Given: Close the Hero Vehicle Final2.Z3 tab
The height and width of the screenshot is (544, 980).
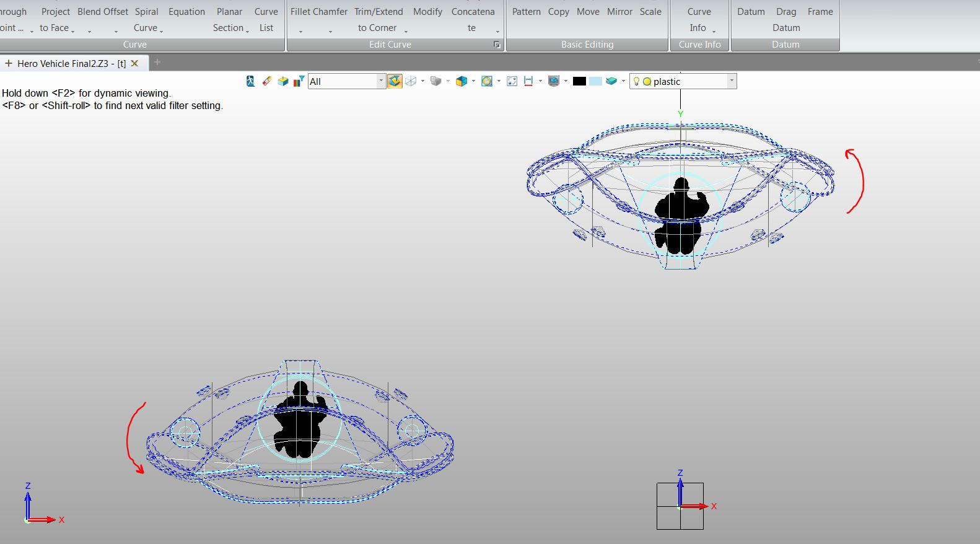Looking at the screenshot, I should pos(134,63).
